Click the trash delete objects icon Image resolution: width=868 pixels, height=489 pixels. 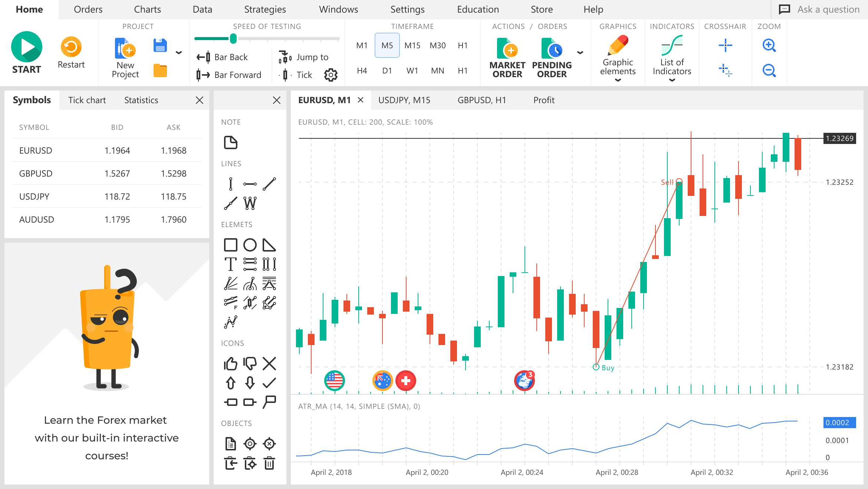[269, 463]
